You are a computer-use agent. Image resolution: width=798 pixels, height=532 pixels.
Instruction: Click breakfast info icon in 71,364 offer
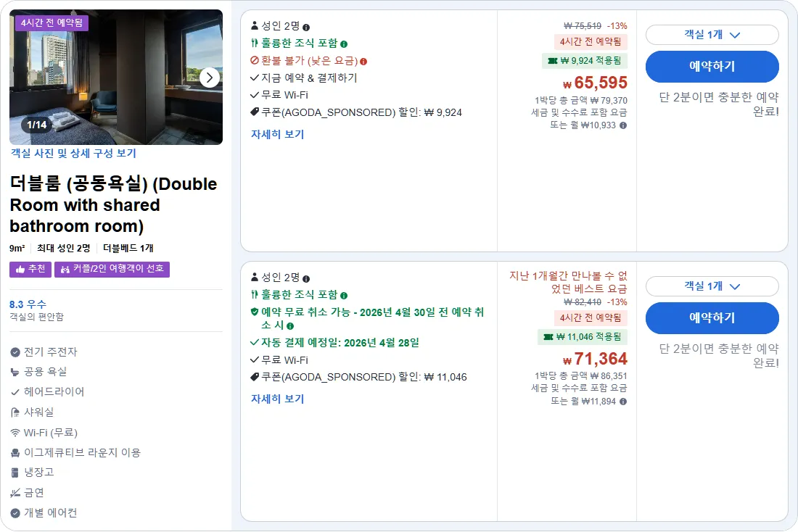(344, 296)
